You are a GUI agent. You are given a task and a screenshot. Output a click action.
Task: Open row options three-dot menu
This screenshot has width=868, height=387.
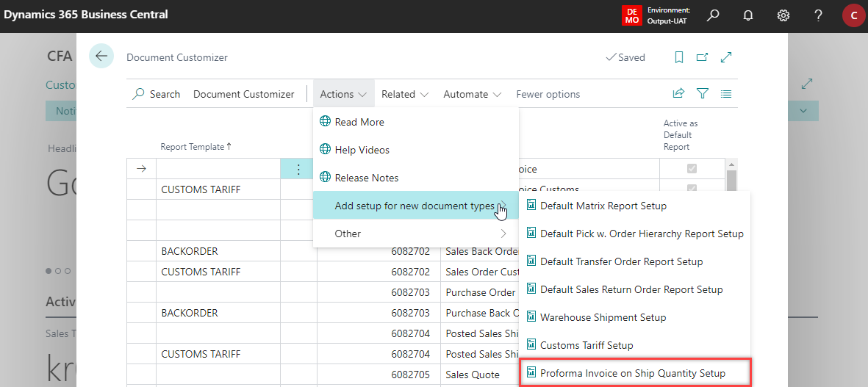point(298,169)
